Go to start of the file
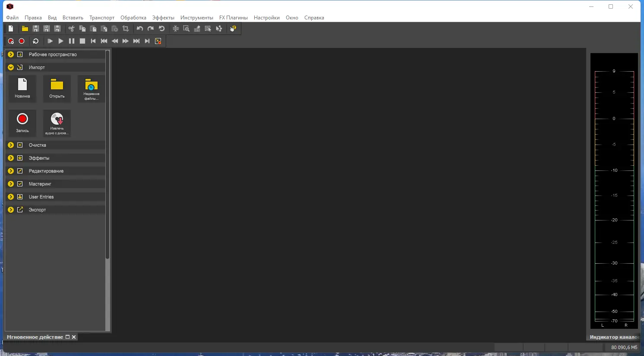Image resolution: width=644 pixels, height=356 pixels. coord(93,41)
